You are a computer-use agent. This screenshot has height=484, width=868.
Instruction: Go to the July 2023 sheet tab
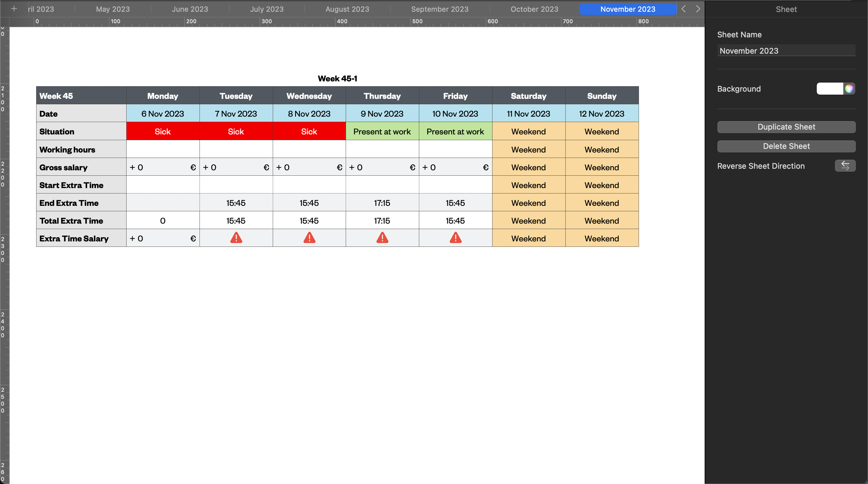266,9
